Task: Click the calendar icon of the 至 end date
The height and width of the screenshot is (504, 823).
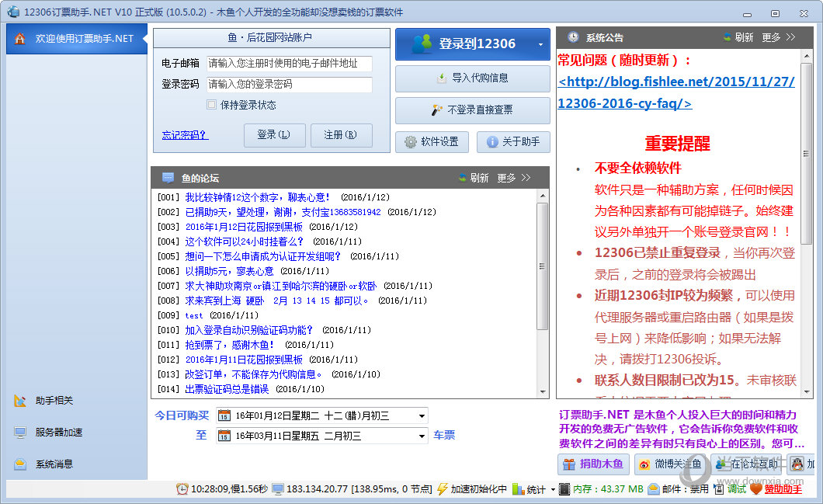Action: (x=224, y=436)
